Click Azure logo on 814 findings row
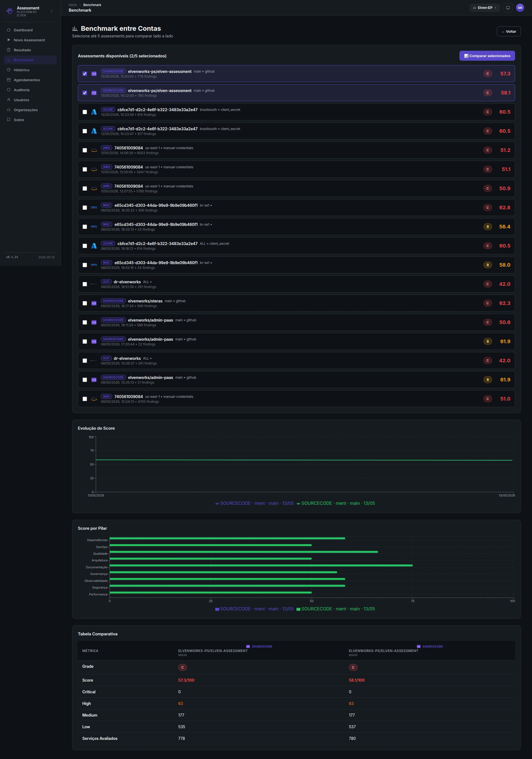Screen dimensions: 532x759 coord(94,246)
